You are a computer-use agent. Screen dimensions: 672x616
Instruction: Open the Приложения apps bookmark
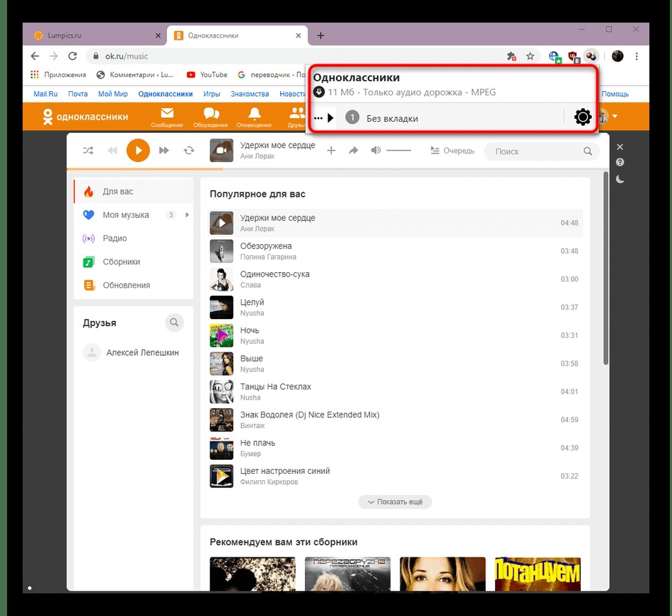click(x=58, y=74)
